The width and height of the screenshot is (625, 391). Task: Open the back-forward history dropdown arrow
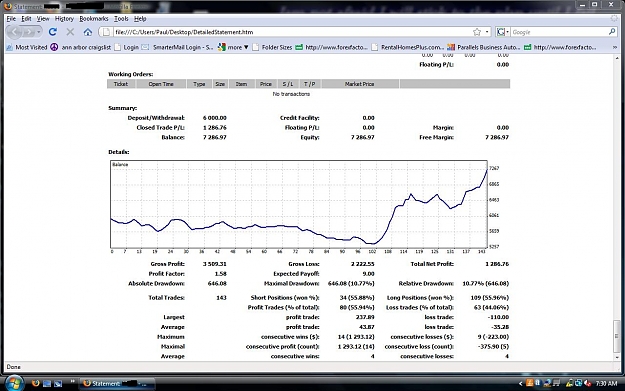point(39,32)
